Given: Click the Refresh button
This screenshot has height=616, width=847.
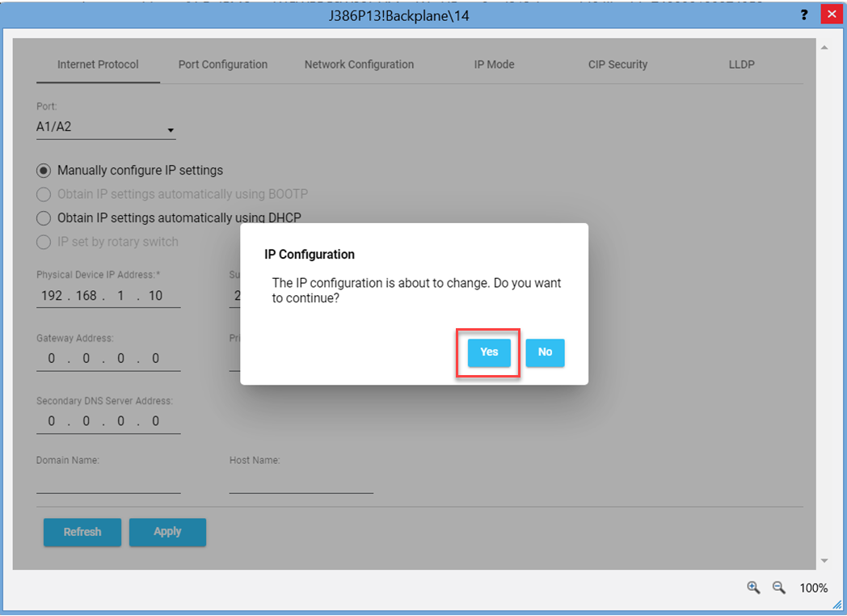Looking at the screenshot, I should point(82,532).
